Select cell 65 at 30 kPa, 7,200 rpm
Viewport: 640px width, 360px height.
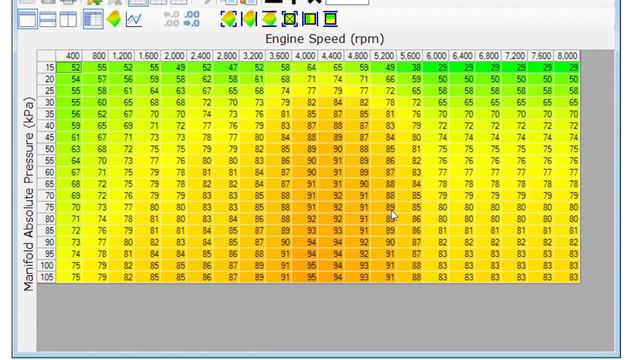coord(515,102)
